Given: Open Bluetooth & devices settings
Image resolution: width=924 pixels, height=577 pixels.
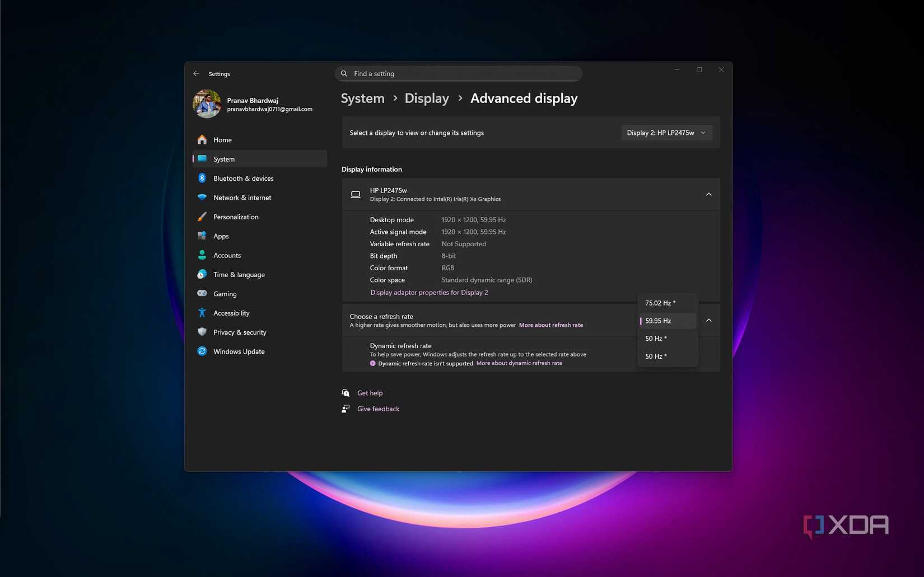Looking at the screenshot, I should (x=243, y=179).
